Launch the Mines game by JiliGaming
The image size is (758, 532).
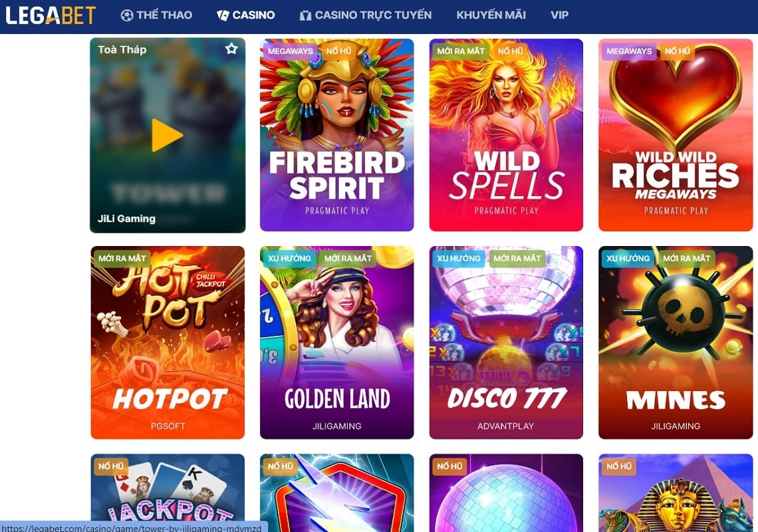click(x=676, y=342)
